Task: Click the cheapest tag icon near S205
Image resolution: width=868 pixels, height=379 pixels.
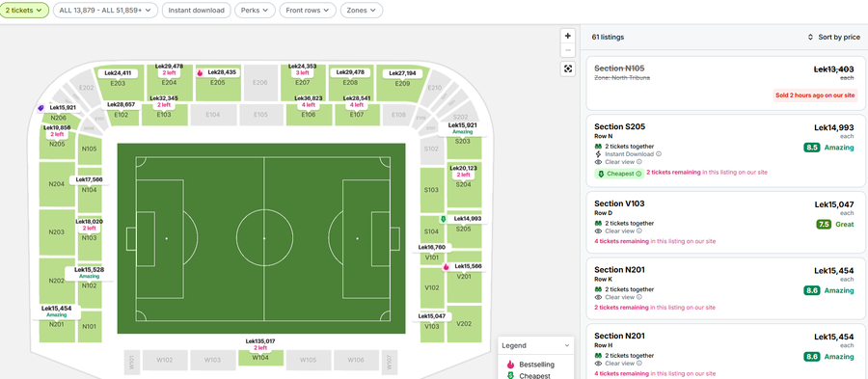Action: point(443,219)
